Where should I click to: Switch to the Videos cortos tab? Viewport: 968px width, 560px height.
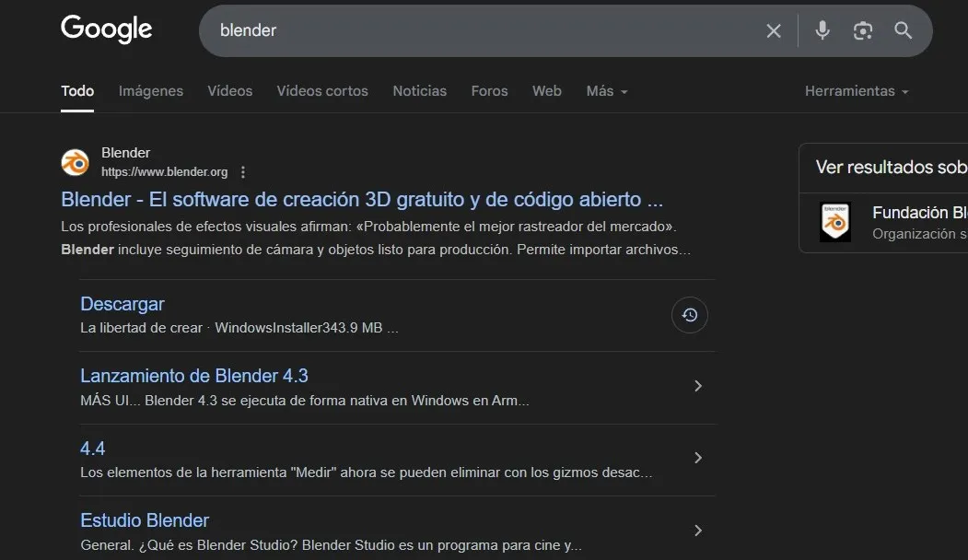[x=322, y=91]
